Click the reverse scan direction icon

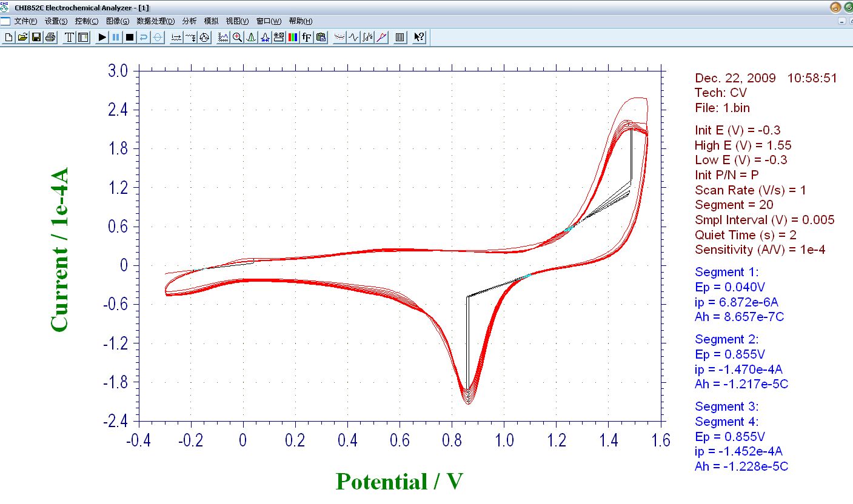tap(144, 38)
